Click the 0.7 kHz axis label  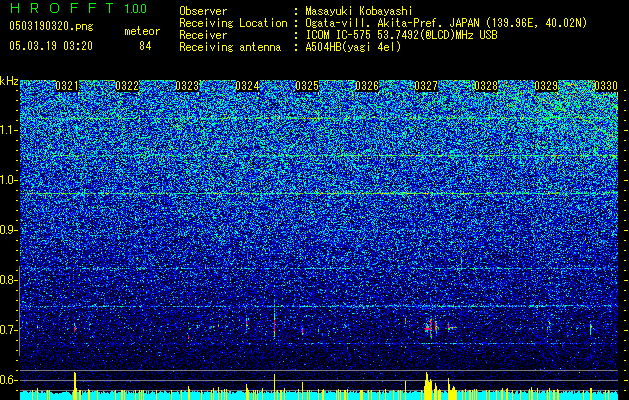coord(8,330)
